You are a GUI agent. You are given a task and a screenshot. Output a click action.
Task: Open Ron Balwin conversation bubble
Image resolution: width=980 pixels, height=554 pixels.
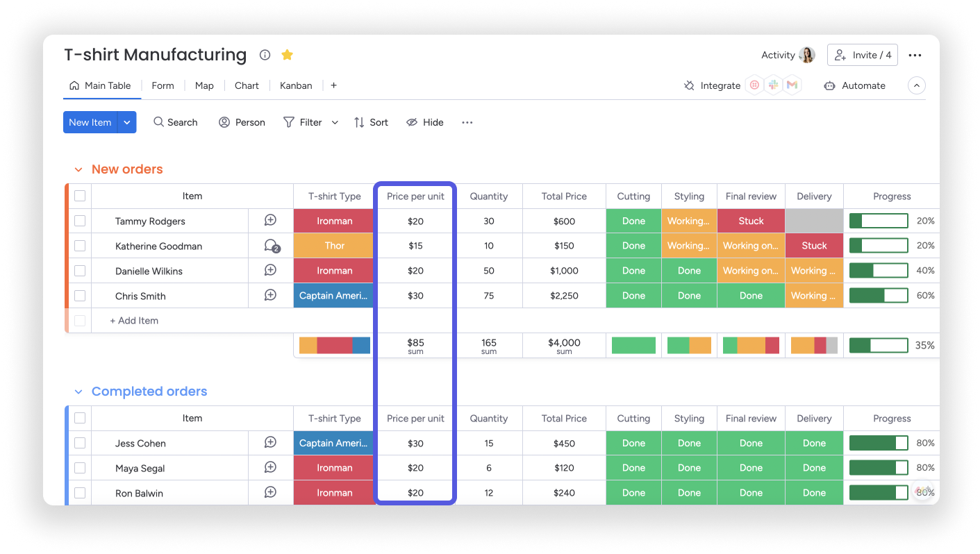pos(271,493)
